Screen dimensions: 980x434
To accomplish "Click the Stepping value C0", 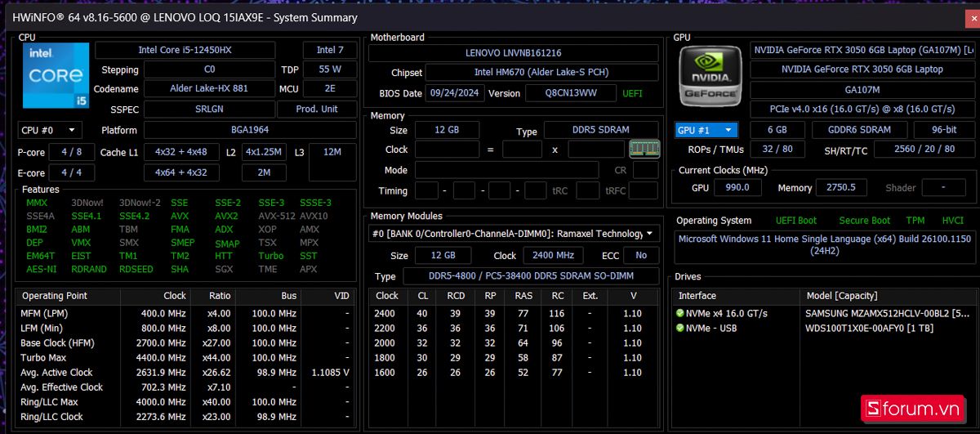I will click(210, 69).
